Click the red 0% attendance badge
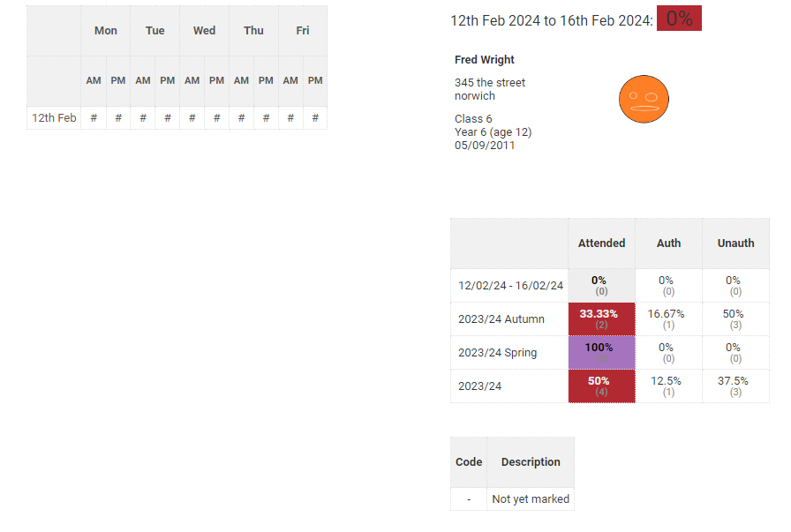This screenshot has width=791, height=532. 679,19
